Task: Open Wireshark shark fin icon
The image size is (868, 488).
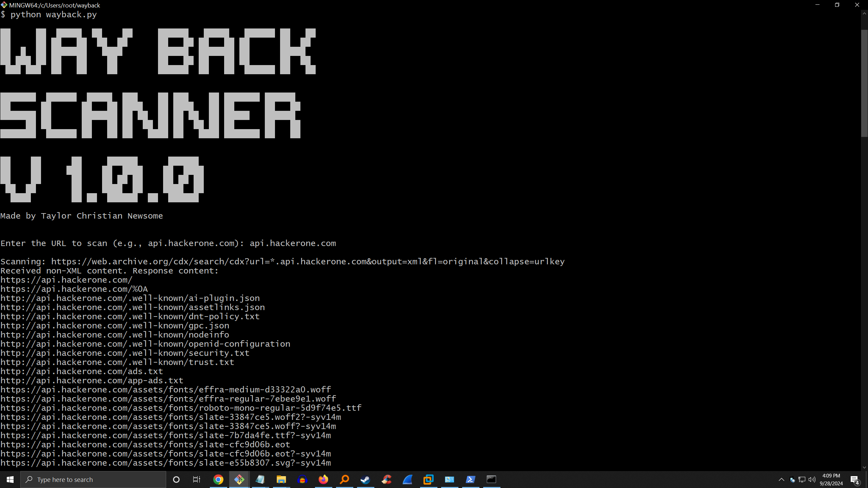Action: 407,480
